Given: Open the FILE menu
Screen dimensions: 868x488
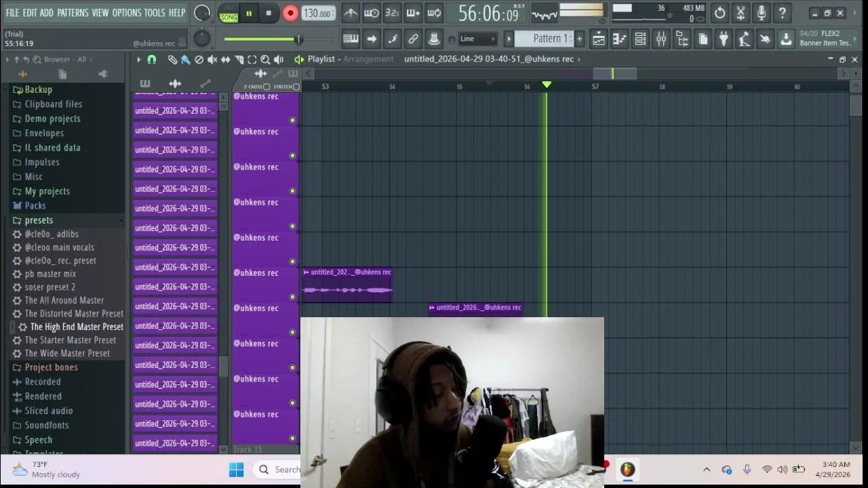Looking at the screenshot, I should (x=12, y=13).
